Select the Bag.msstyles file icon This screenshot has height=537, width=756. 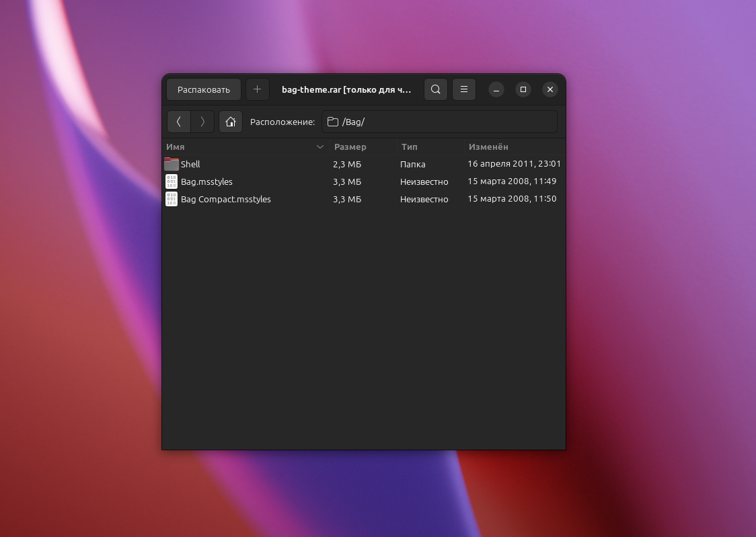tap(172, 181)
